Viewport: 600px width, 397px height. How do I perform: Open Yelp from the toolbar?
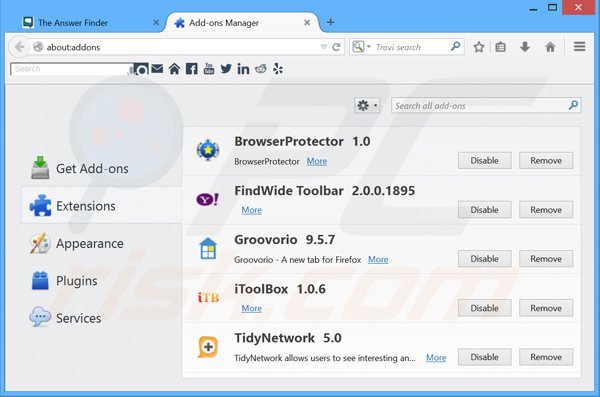(278, 69)
